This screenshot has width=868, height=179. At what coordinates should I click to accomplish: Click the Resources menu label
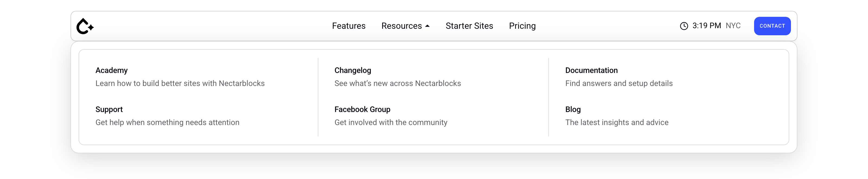pyautogui.click(x=401, y=26)
